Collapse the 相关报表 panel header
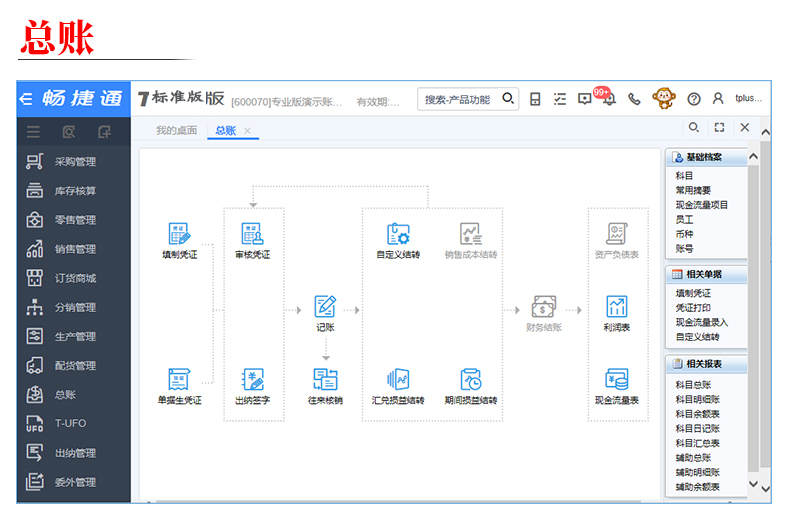 point(706,364)
